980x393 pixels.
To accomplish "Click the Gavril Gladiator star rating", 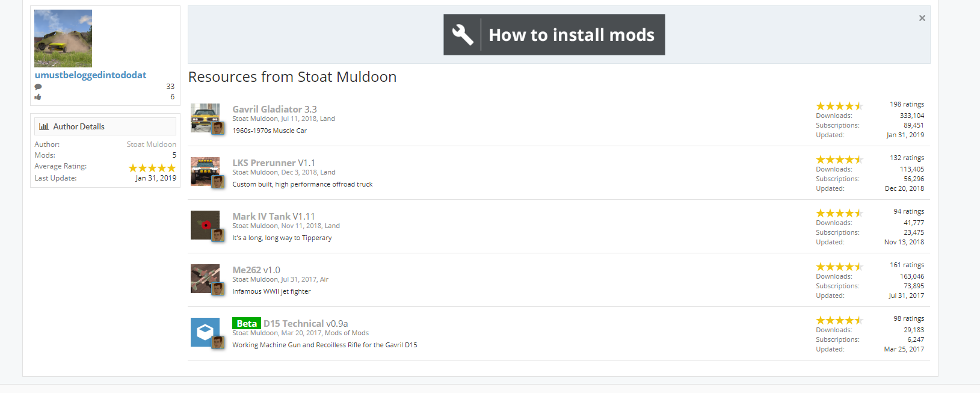I will coord(839,106).
